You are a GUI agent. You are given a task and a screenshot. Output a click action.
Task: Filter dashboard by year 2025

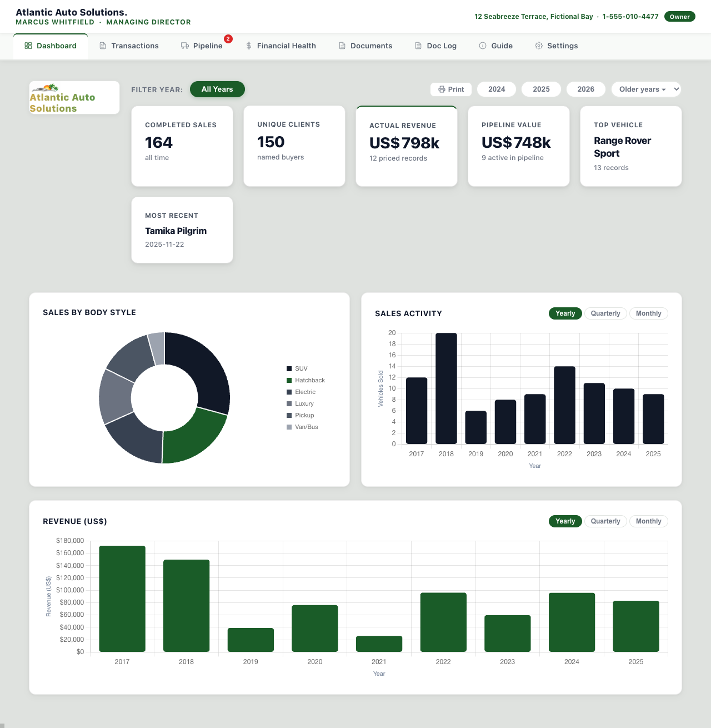[541, 89]
